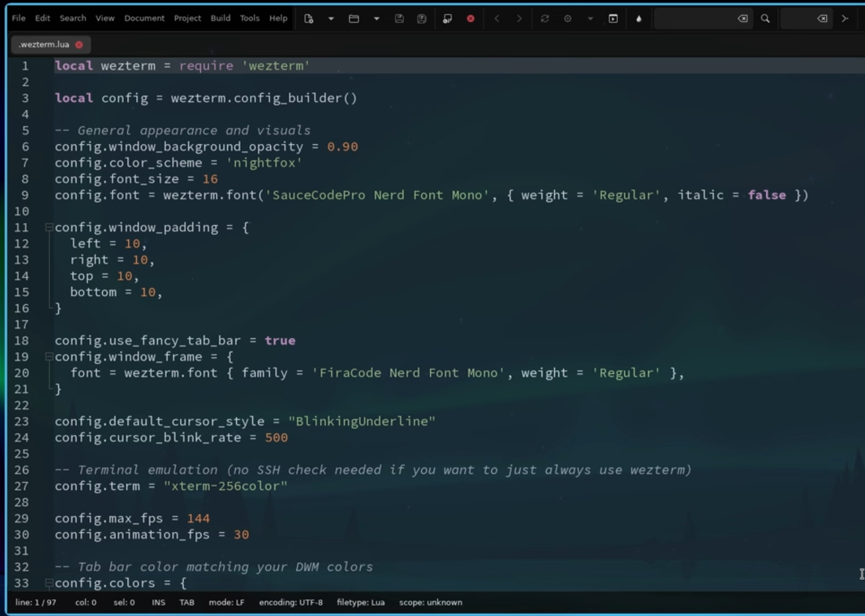
Task: Click "BlinkingUnderline" string on line 23
Action: coord(362,421)
